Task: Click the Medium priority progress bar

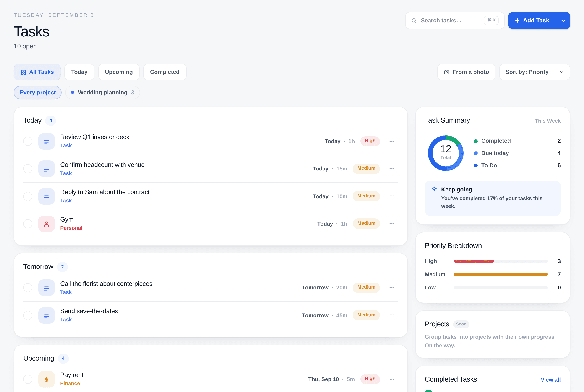Action: (x=501, y=274)
